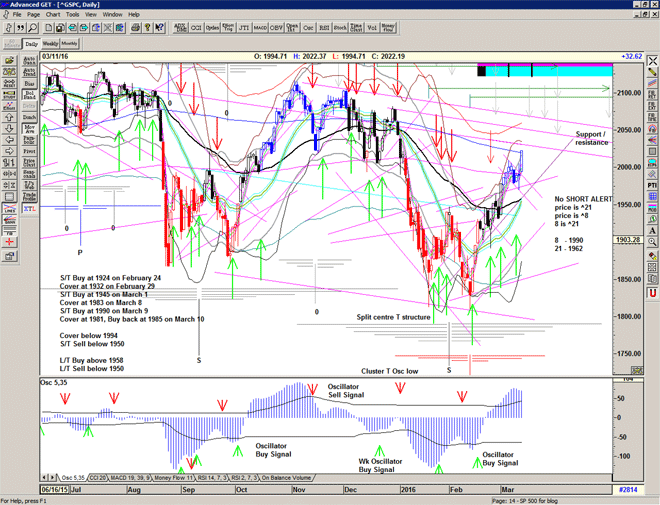The image size is (660, 505).
Task: Switch to the Weekly timeframe
Action: pyautogui.click(x=51, y=44)
